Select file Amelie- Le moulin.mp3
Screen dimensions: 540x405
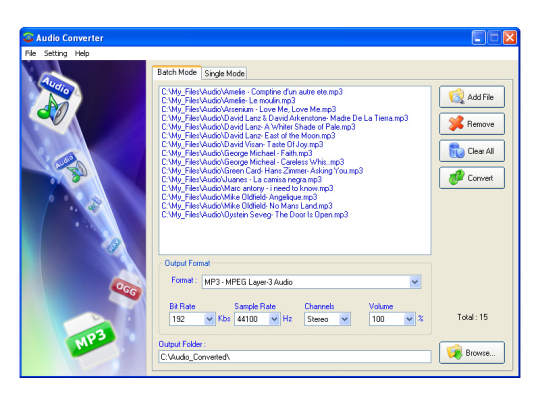(228, 101)
